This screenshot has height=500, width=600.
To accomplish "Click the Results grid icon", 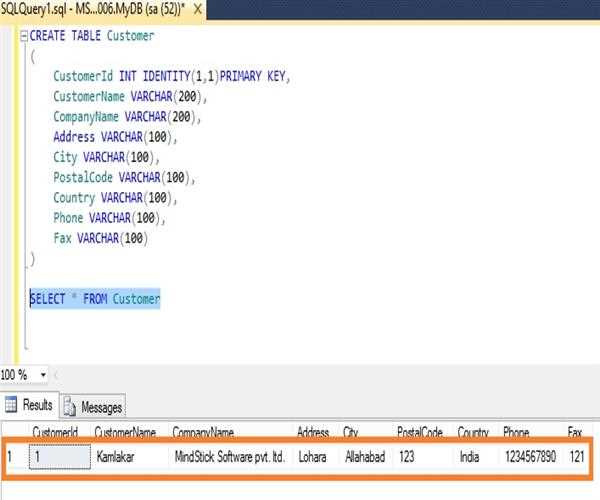I will point(12,406).
